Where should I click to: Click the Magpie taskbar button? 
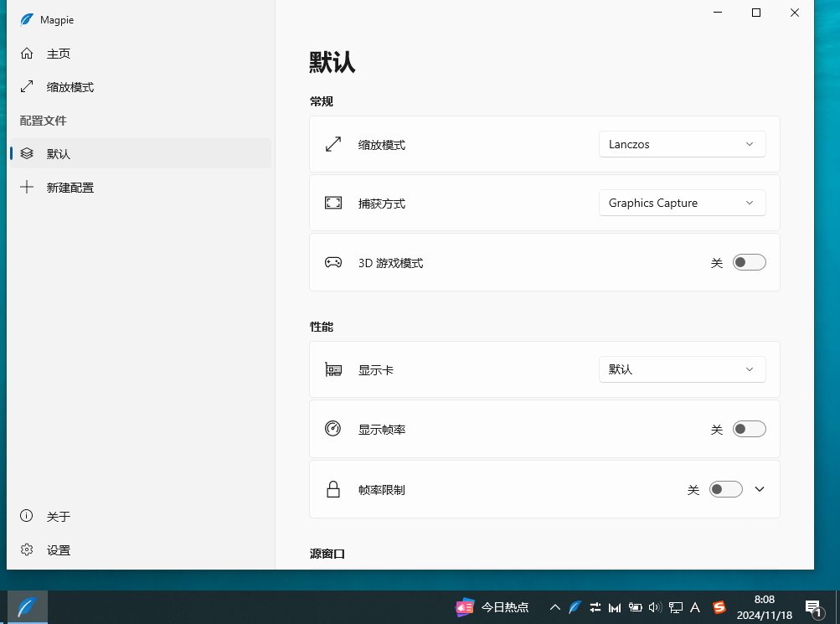28,607
